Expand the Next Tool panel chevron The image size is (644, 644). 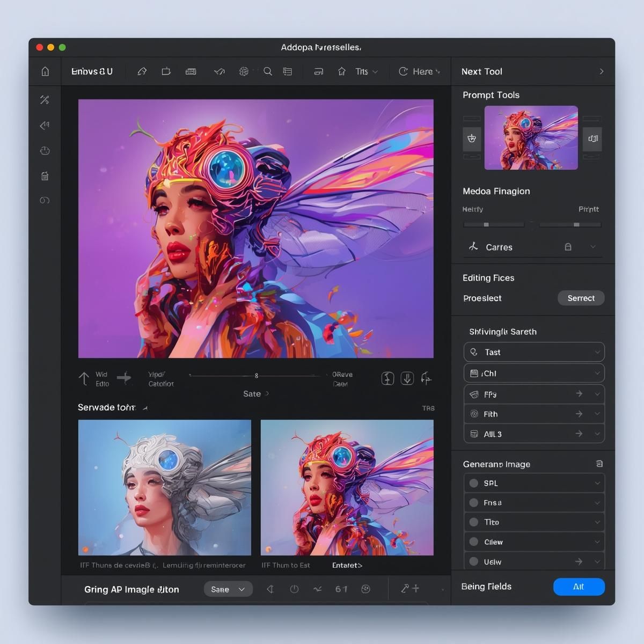[x=601, y=71]
